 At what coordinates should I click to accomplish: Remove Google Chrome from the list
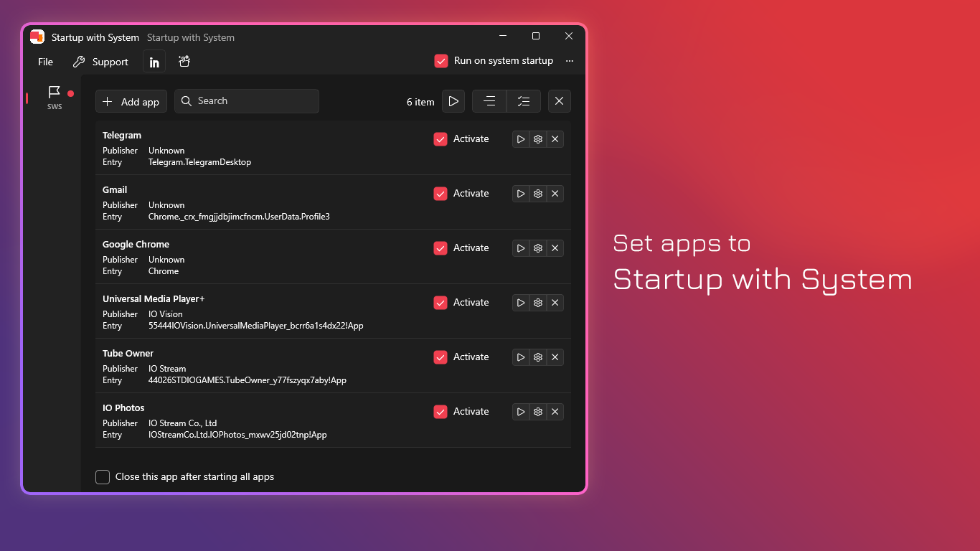(555, 248)
